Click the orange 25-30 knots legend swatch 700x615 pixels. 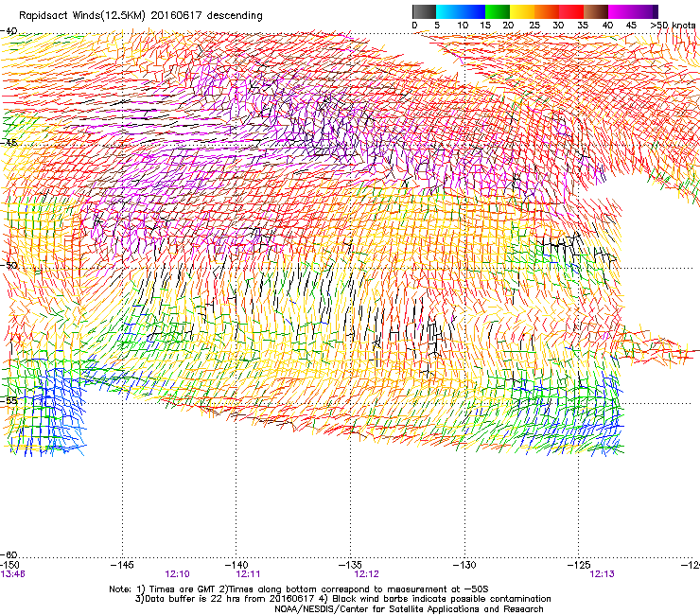pos(547,11)
